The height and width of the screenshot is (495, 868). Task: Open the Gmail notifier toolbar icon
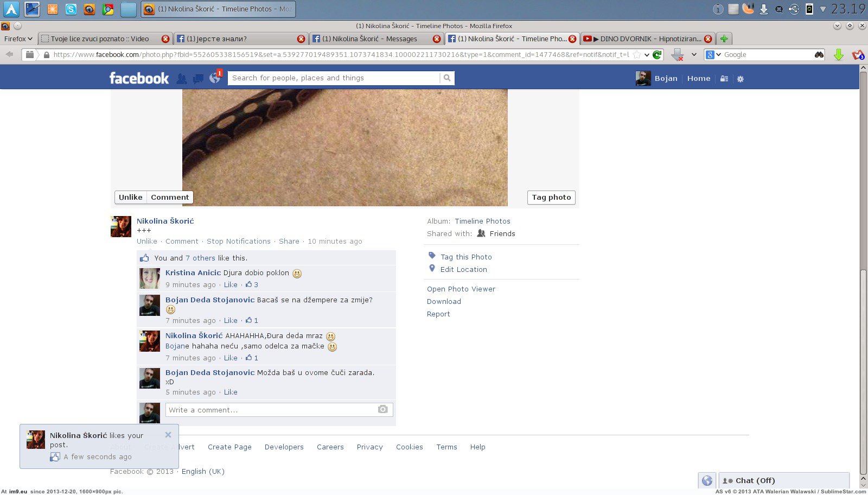click(858, 55)
